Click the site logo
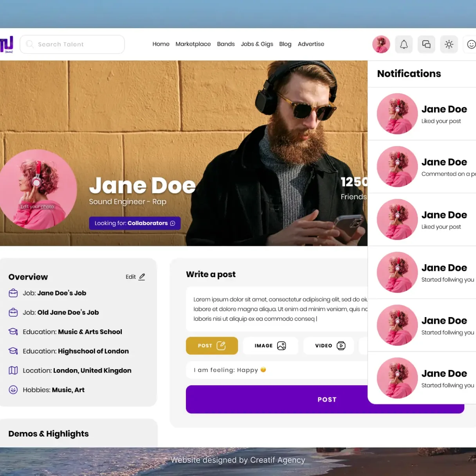This screenshot has width=476, height=476. coord(7,44)
